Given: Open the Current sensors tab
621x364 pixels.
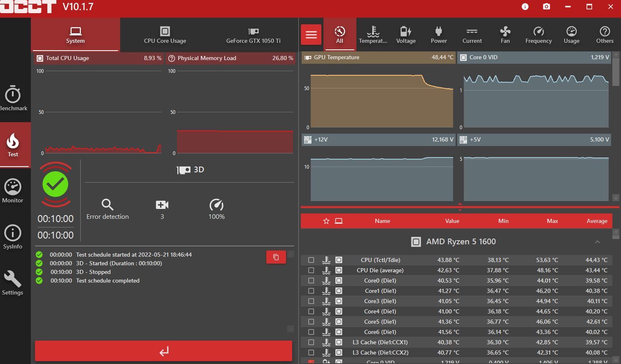Looking at the screenshot, I should (x=472, y=35).
